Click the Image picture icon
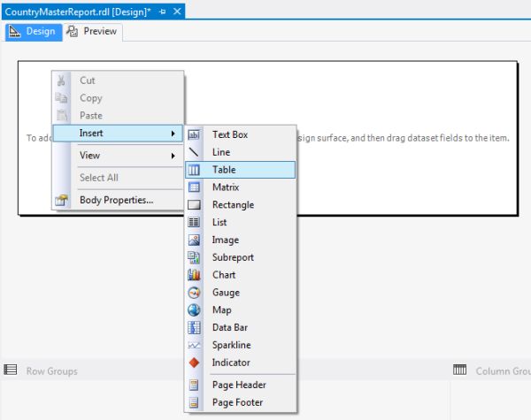Screen dimensions: 531x420 click(x=194, y=240)
